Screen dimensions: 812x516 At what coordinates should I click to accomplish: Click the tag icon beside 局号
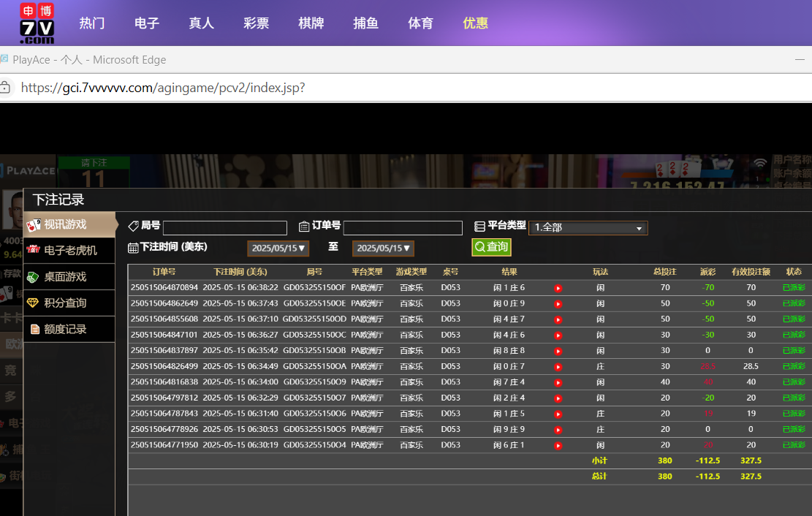tap(133, 227)
